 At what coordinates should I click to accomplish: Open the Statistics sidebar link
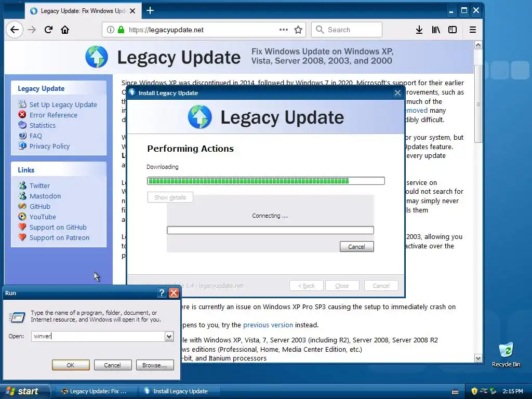pyautogui.click(x=43, y=126)
